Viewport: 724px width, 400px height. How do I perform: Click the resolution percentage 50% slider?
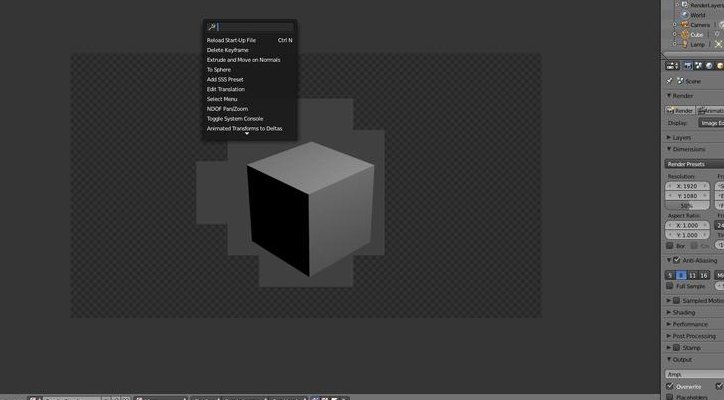coord(687,206)
